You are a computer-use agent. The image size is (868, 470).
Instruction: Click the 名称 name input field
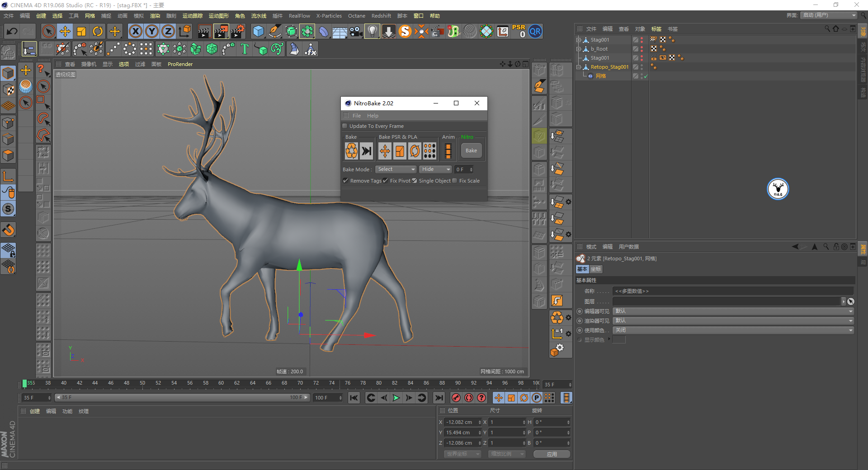click(x=733, y=291)
